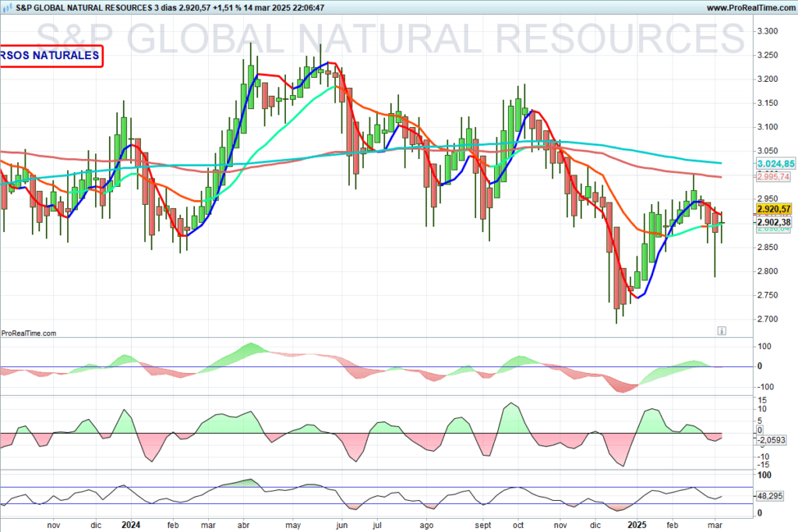Screen dimensions: 798x532
Task: Click the 2.950 price axis label
Action: point(768,199)
